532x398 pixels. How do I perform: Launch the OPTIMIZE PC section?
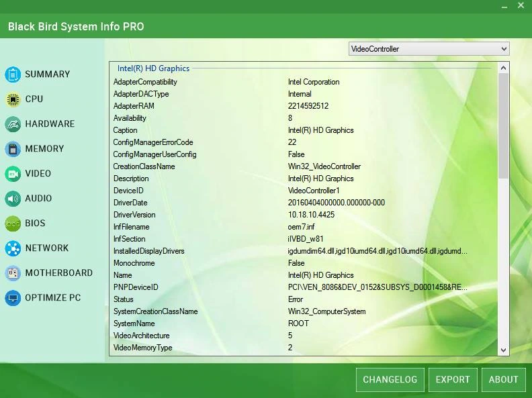tap(53, 297)
